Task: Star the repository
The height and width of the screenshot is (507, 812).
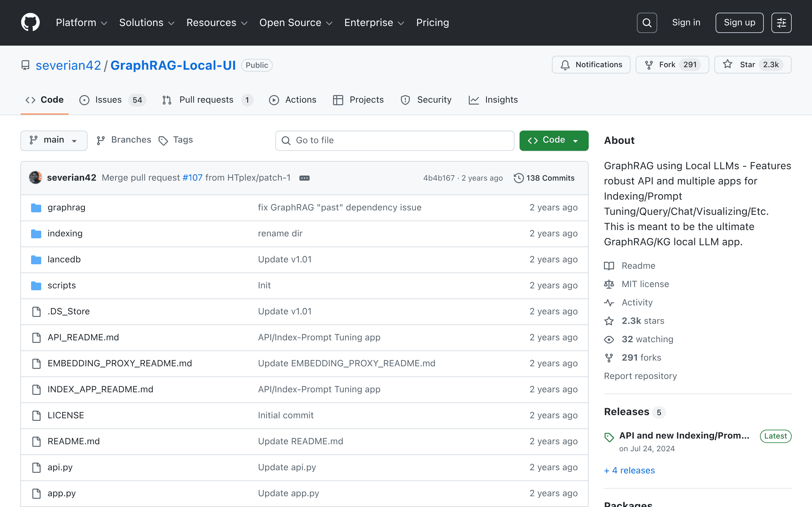Action: pos(753,65)
